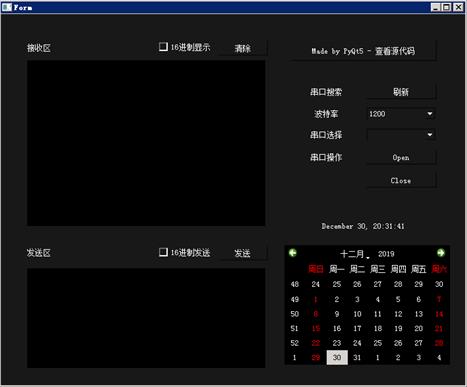Select day 20 in the calendar
Screen dimensions: 467x387
click(x=419, y=328)
